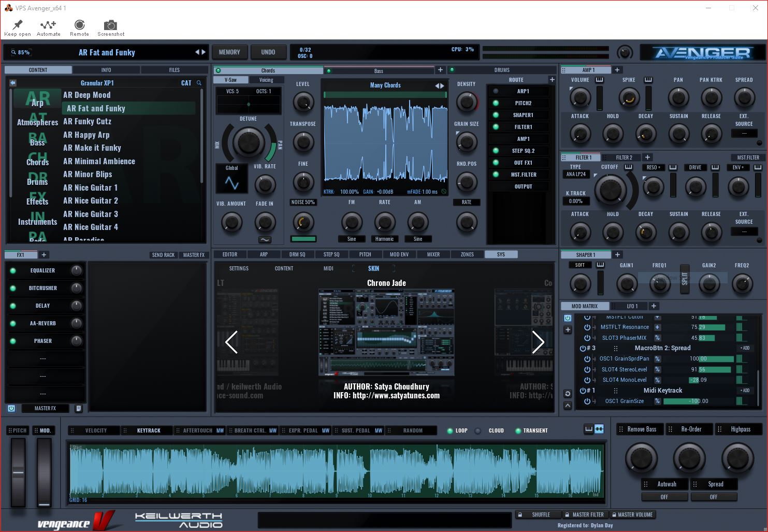Select the FILTER 2 tab
The width and height of the screenshot is (768, 532).
click(620, 158)
